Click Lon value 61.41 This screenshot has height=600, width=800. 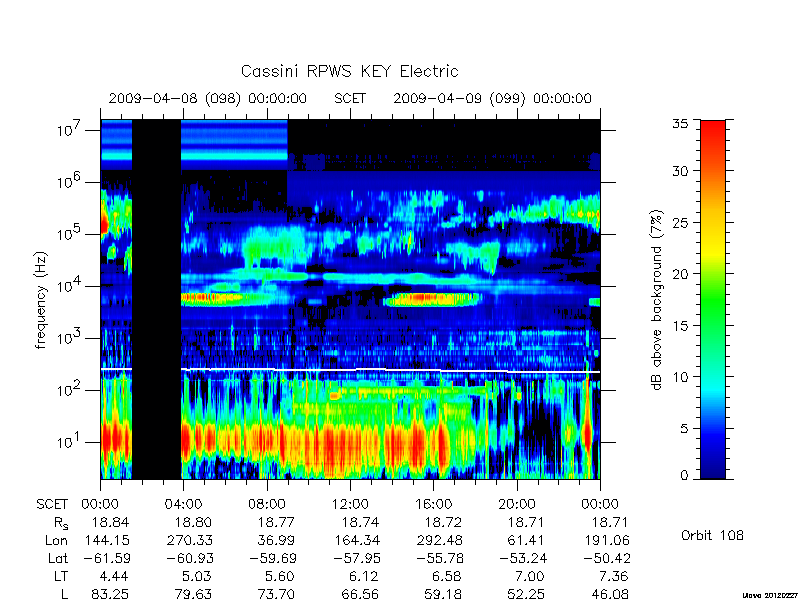(x=526, y=540)
